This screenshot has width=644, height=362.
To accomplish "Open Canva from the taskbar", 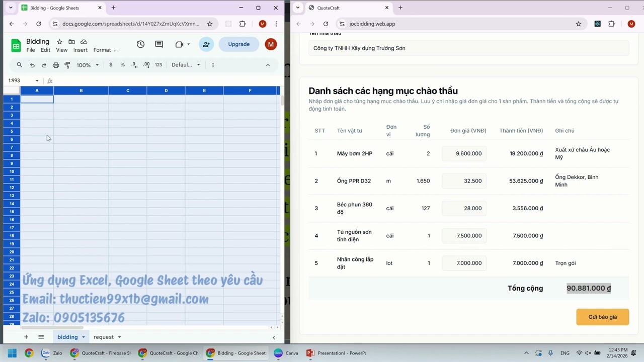I will pos(286,353).
